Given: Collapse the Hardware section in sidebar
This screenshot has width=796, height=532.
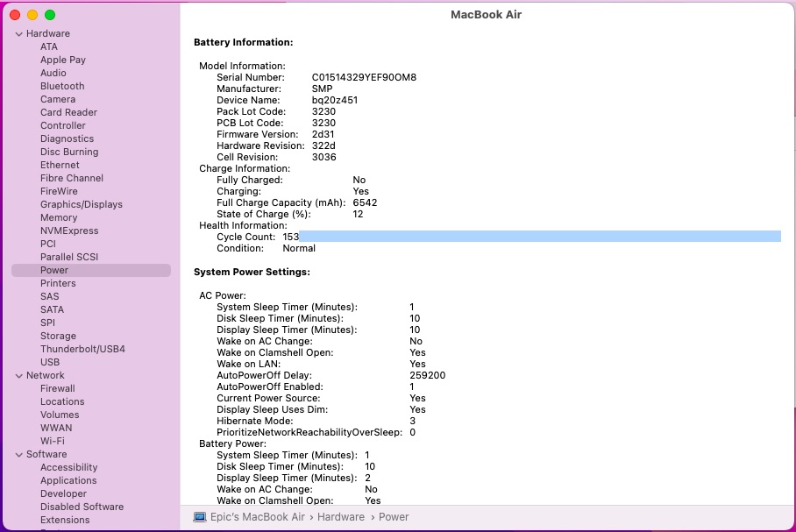Looking at the screenshot, I should point(19,34).
